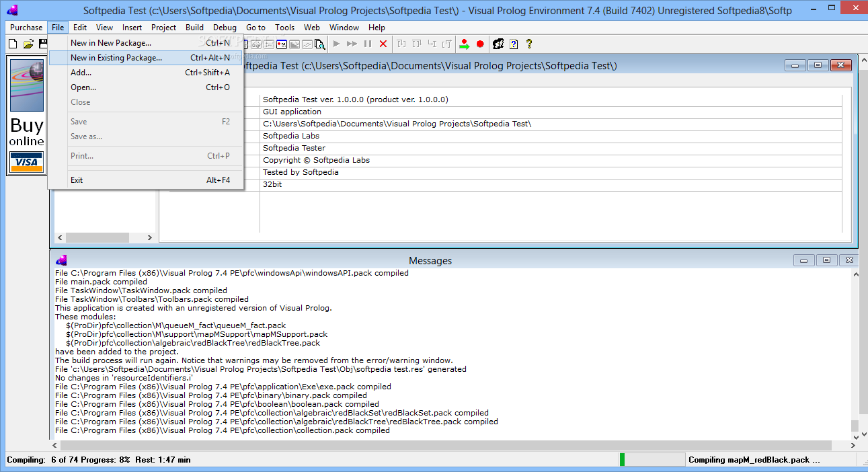This screenshot has width=868, height=472.
Task: Open the Tools menu
Action: (284, 28)
